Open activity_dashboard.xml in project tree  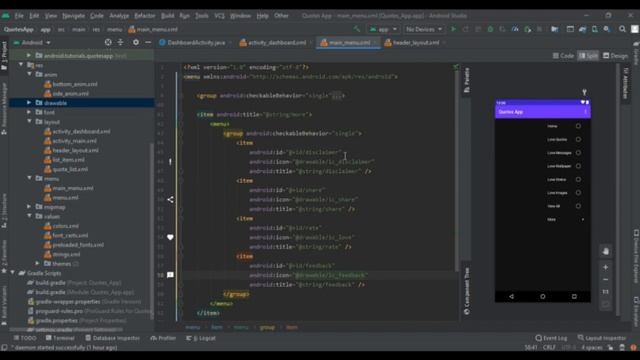[77, 131]
